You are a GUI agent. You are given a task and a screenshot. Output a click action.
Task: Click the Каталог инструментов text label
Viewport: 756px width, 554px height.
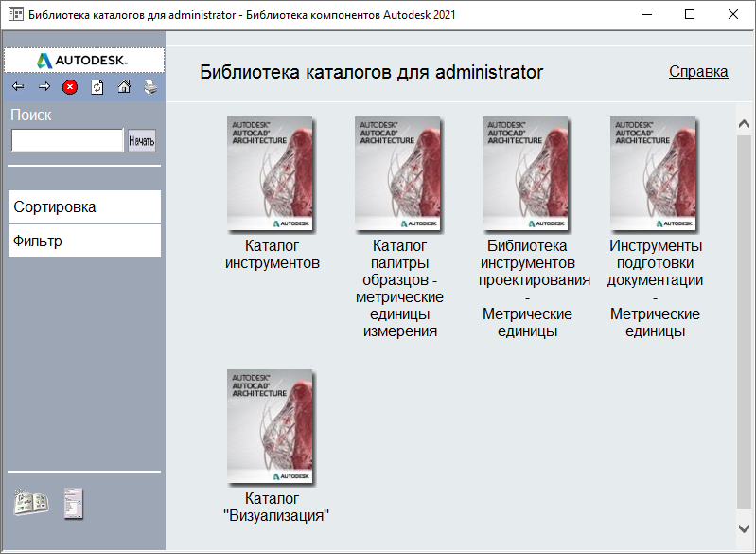pos(272,255)
